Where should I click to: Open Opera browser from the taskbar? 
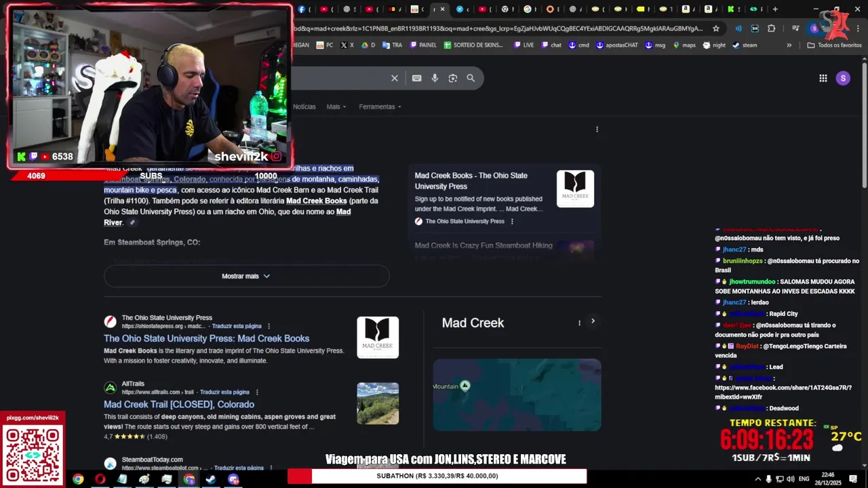[100, 479]
